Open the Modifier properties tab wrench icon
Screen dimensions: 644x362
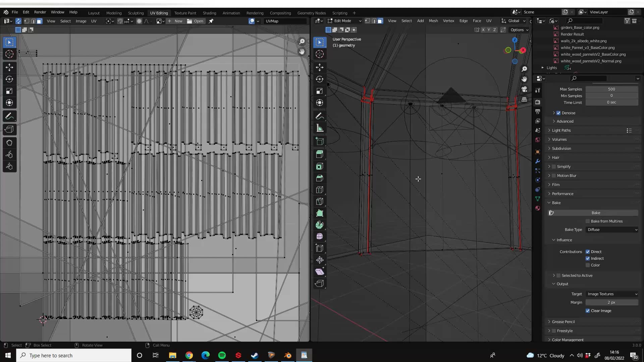coord(538,161)
